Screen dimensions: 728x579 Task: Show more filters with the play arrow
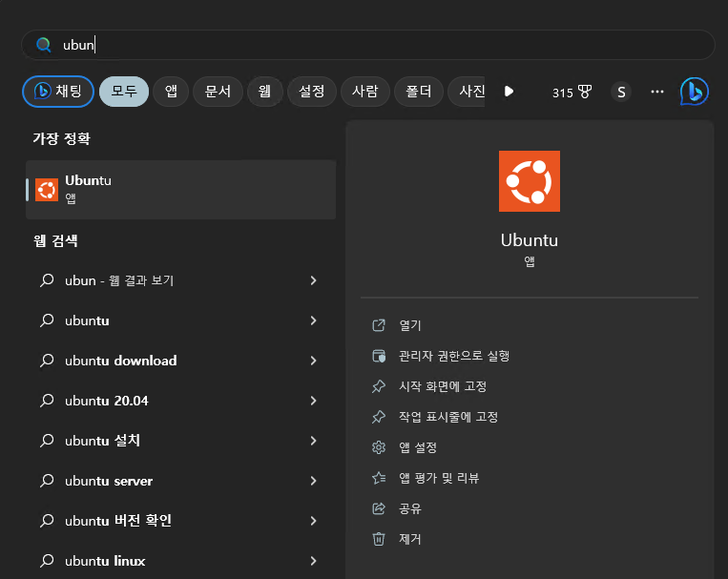[509, 92]
